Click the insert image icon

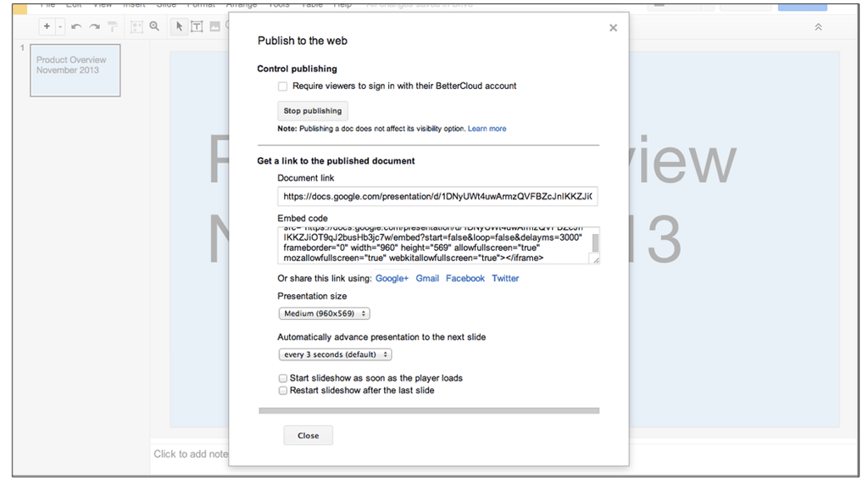pyautogui.click(x=214, y=26)
